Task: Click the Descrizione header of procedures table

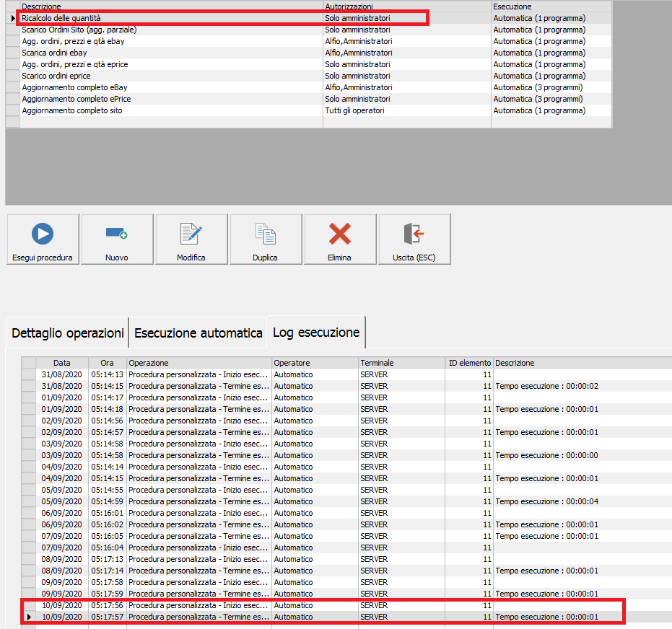Action: 172,6
